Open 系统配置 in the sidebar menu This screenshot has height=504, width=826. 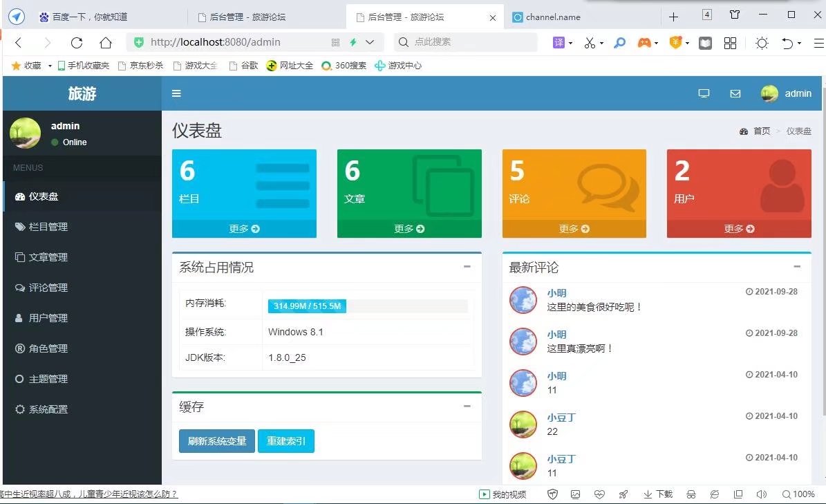[82, 409]
